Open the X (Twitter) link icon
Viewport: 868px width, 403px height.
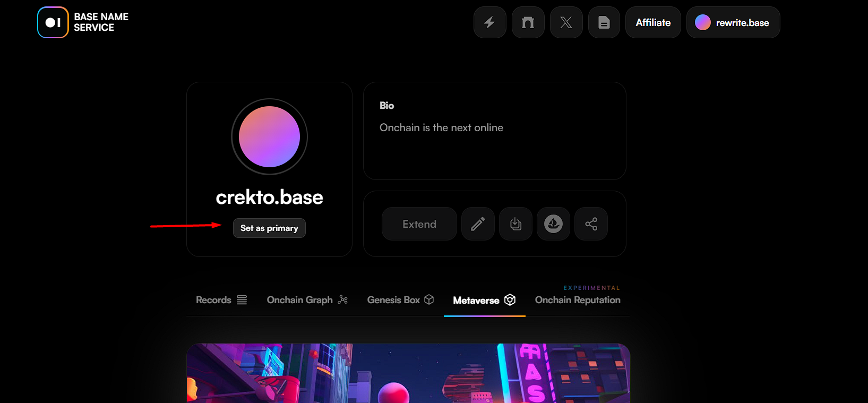(566, 22)
